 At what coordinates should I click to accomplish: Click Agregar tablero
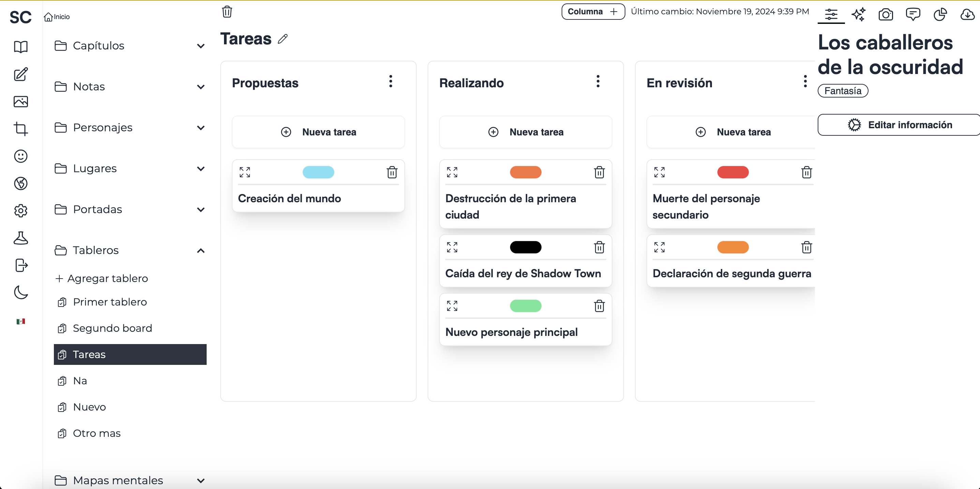(x=102, y=279)
